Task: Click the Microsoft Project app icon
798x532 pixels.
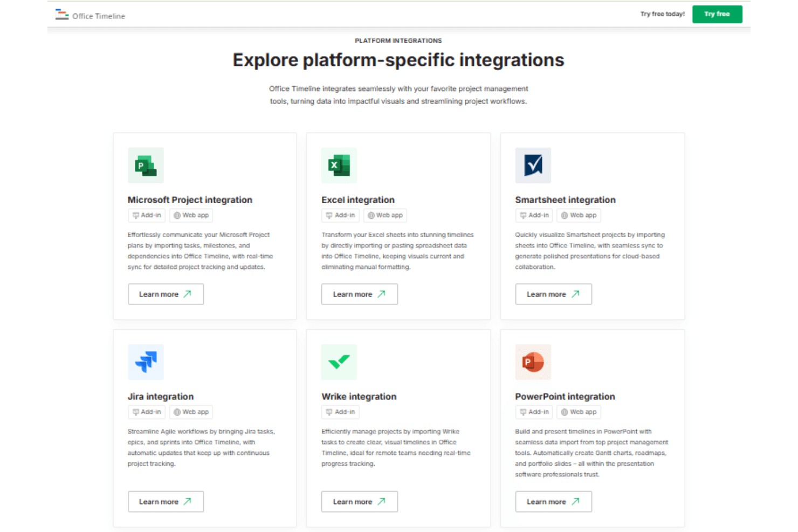Action: (x=146, y=165)
